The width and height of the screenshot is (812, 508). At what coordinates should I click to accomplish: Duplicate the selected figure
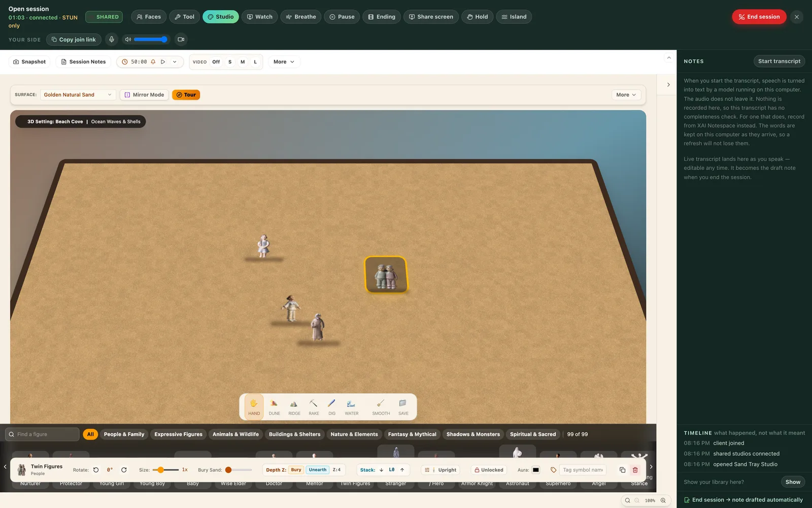(x=622, y=470)
